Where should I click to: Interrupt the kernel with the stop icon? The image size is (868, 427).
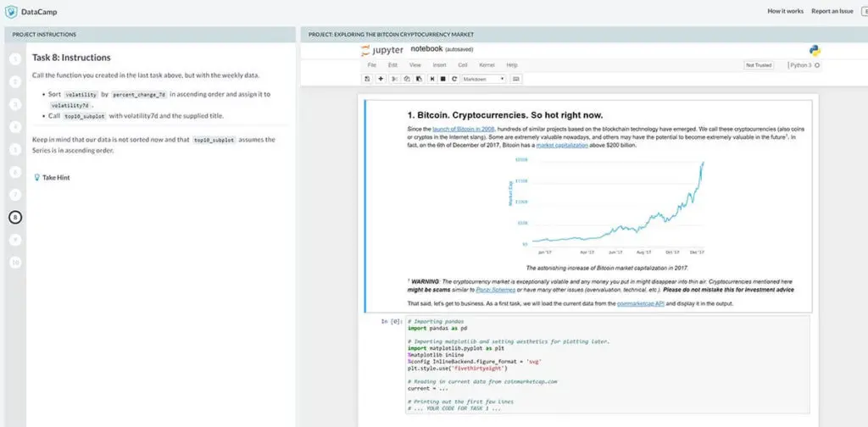point(442,79)
